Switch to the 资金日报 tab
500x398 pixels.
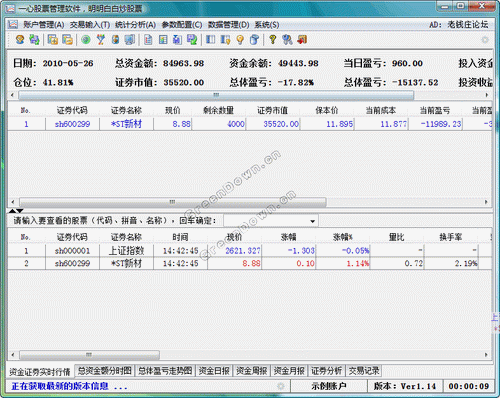(214, 371)
